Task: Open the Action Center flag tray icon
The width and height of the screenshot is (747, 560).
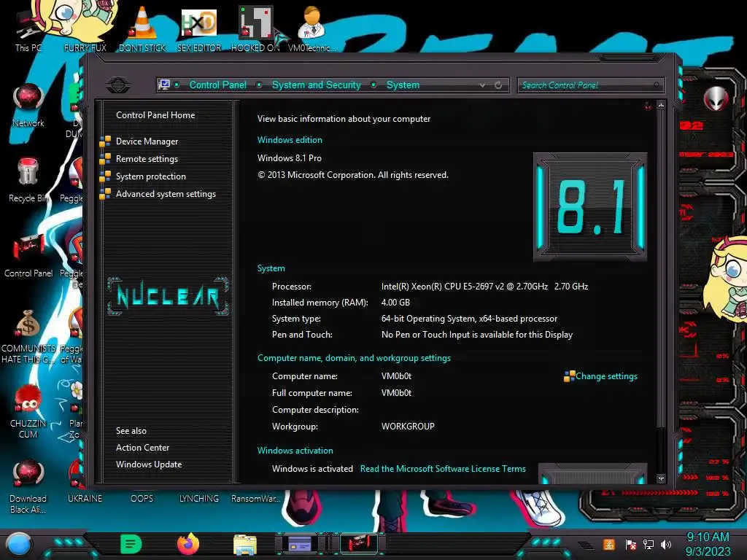Action: tap(631, 544)
